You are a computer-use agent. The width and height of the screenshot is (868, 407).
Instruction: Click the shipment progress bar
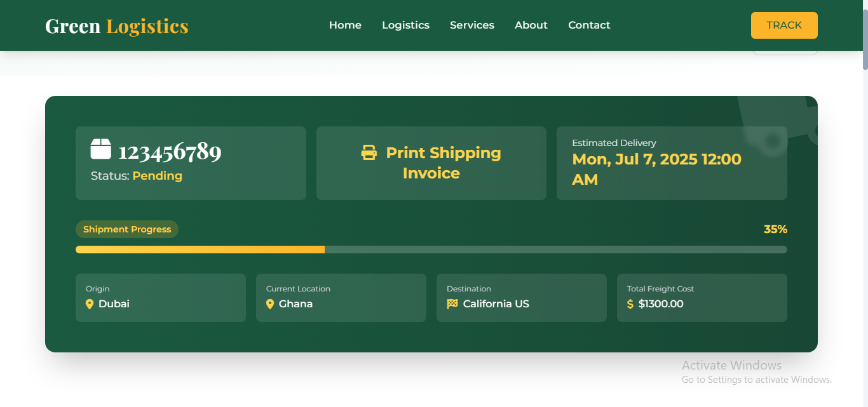[x=431, y=250]
